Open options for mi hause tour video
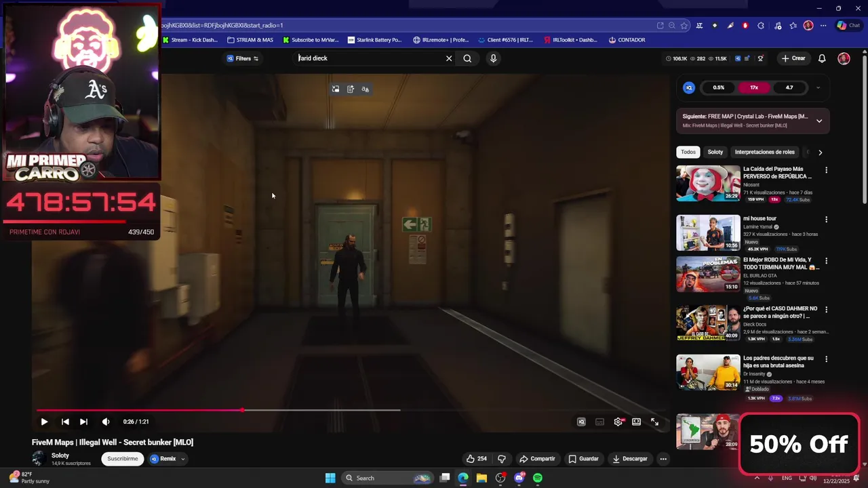 click(826, 220)
